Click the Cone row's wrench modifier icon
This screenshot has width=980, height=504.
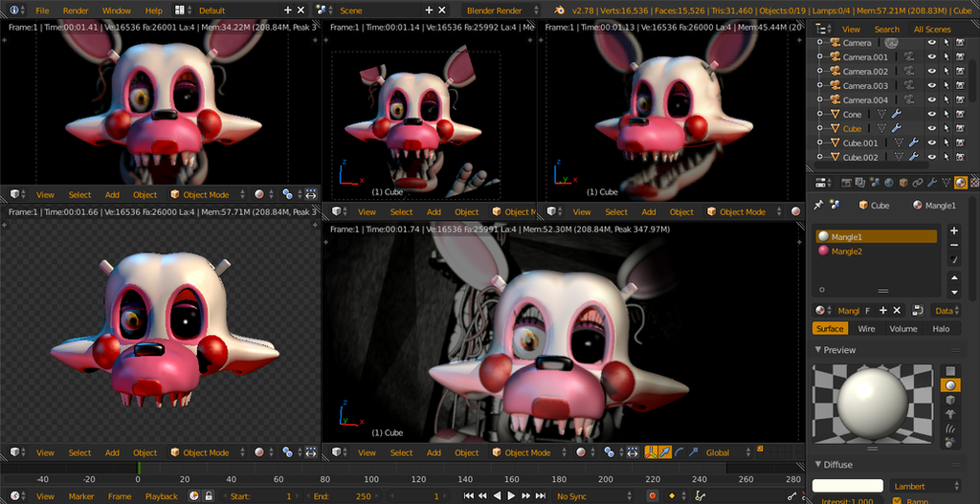pyautogui.click(x=896, y=115)
